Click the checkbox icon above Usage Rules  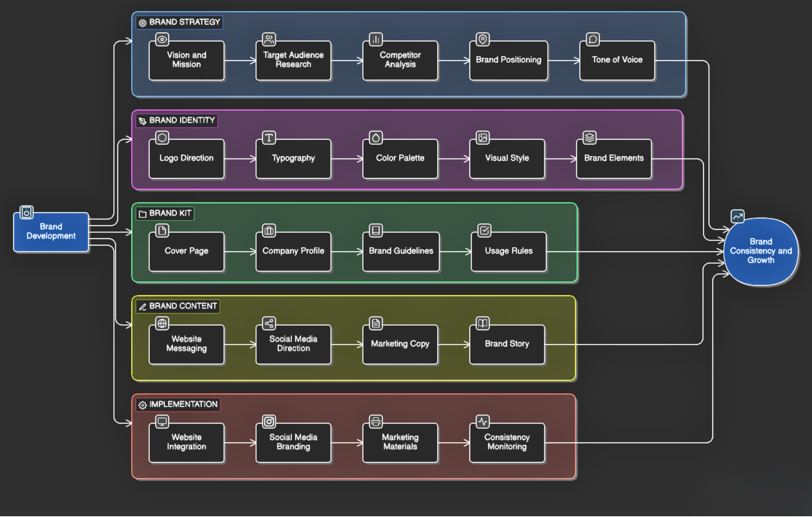click(x=484, y=231)
